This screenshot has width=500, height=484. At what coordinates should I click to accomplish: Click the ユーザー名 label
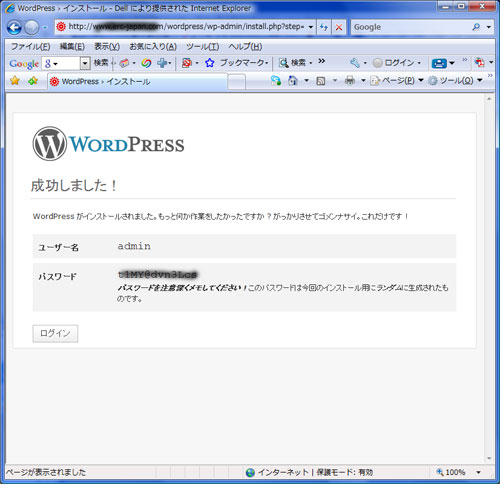[58, 247]
